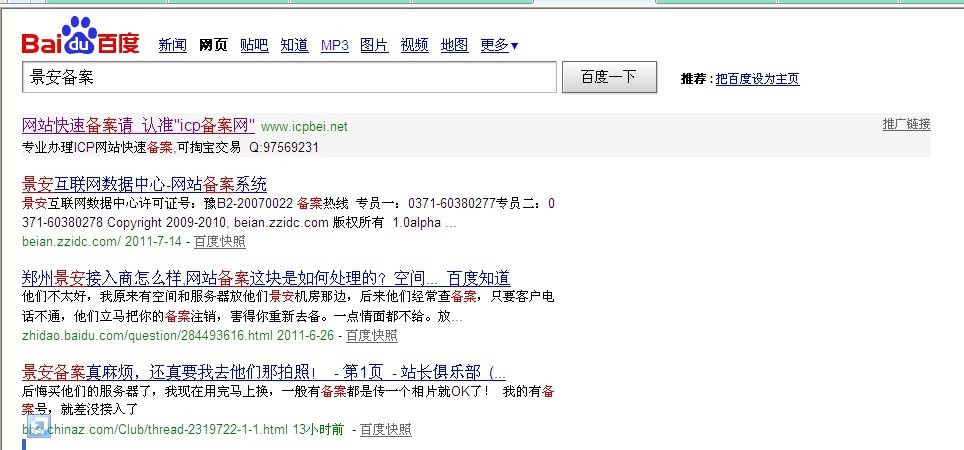Click the ad snippet text Q:97569231
The width and height of the screenshot is (964, 450).
(x=284, y=148)
